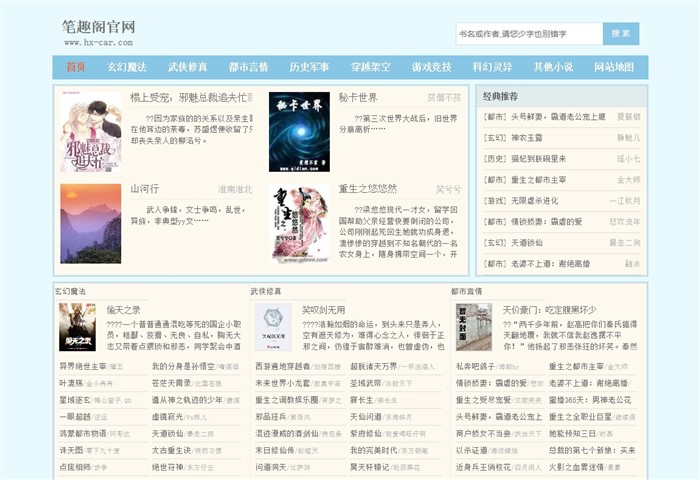The height and width of the screenshot is (480, 700).
Task: Open recommended 天道锁仙 entry
Action: click(x=527, y=243)
